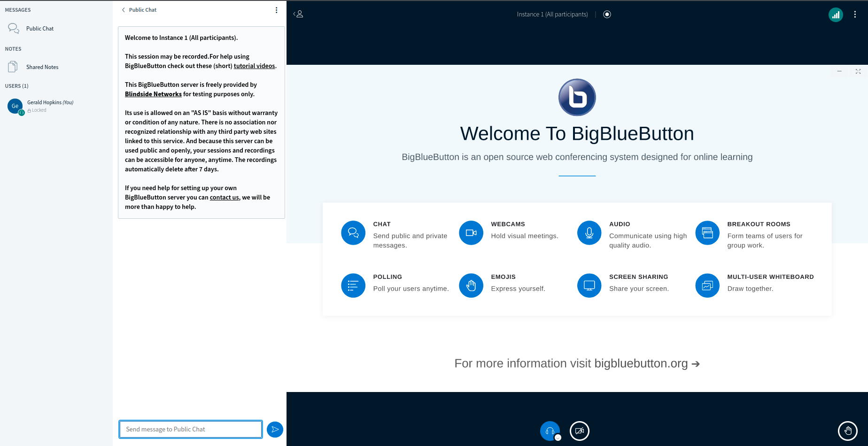Click the audio headset button

[550, 431]
